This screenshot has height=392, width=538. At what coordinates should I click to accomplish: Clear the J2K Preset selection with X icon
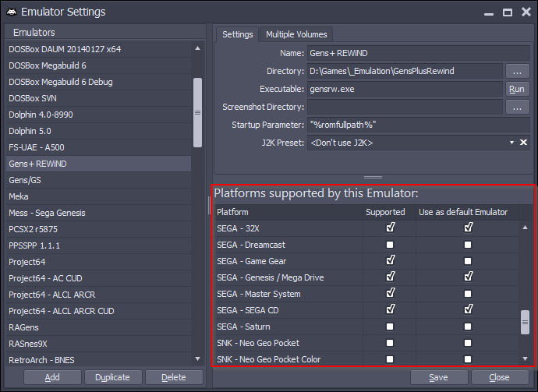pos(523,143)
